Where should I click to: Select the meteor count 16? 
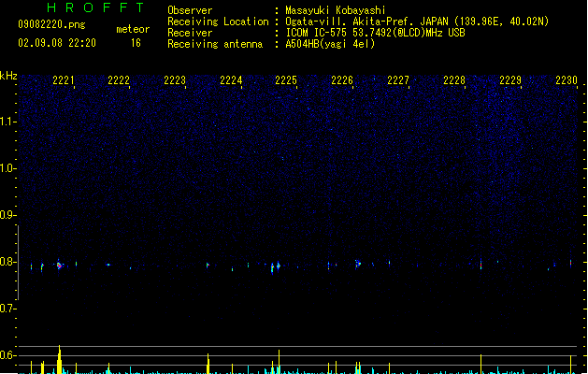136,43
